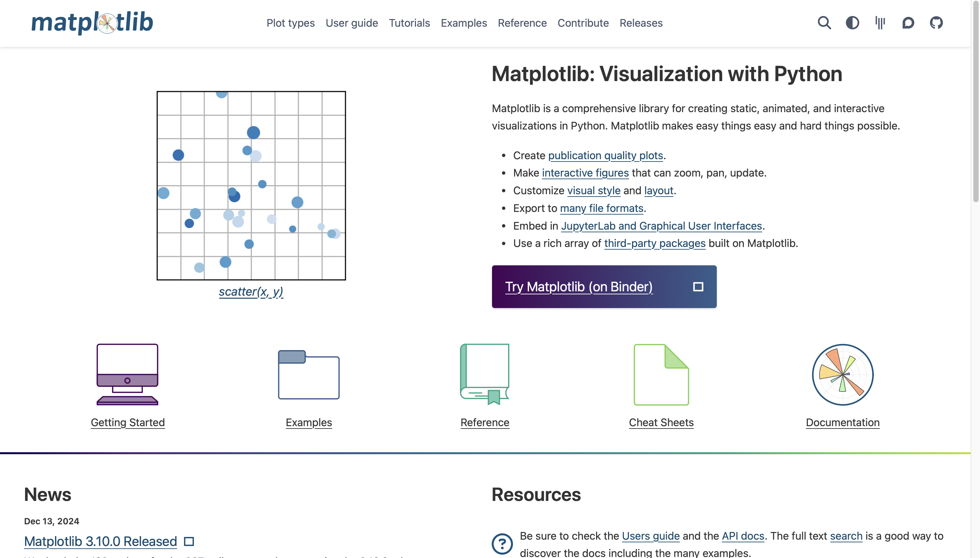Click the Documentation polar chart icon
The width and height of the screenshot is (980, 558).
coord(843,374)
